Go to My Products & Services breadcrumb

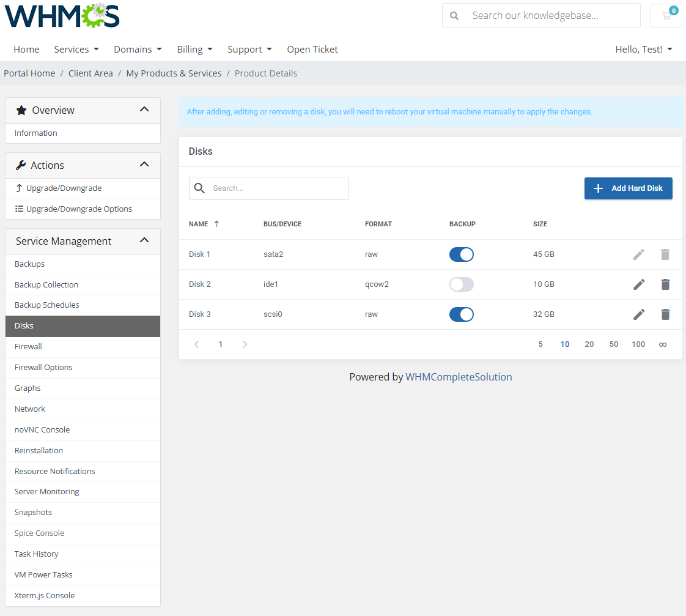174,73
